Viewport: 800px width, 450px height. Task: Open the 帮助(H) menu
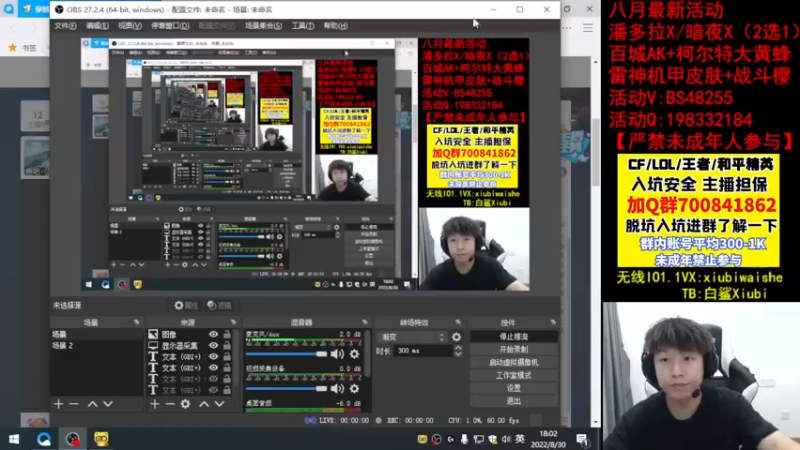[x=335, y=26]
